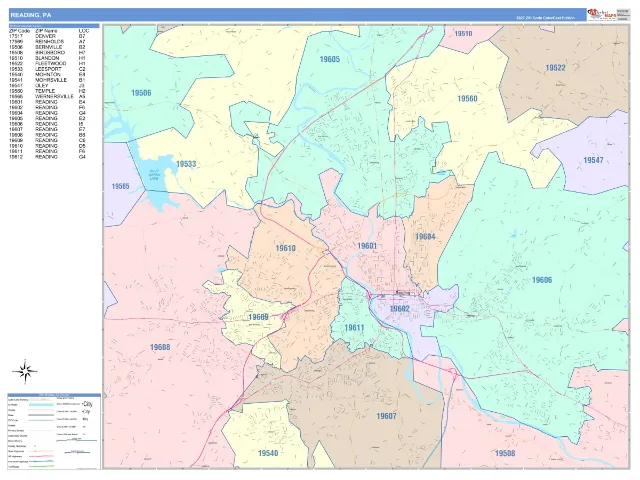
Task: Click the legend box header bar
Action: click(54, 395)
